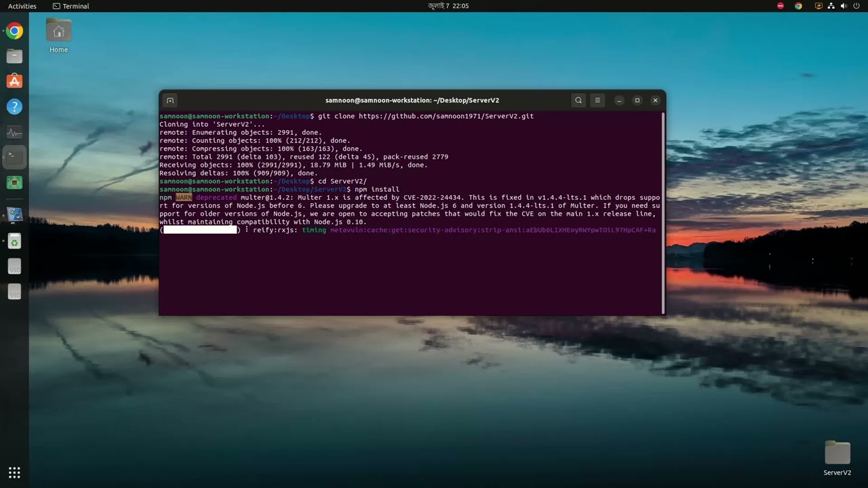Close the terminal window
Viewport: 868px width, 488px height.
coord(655,100)
